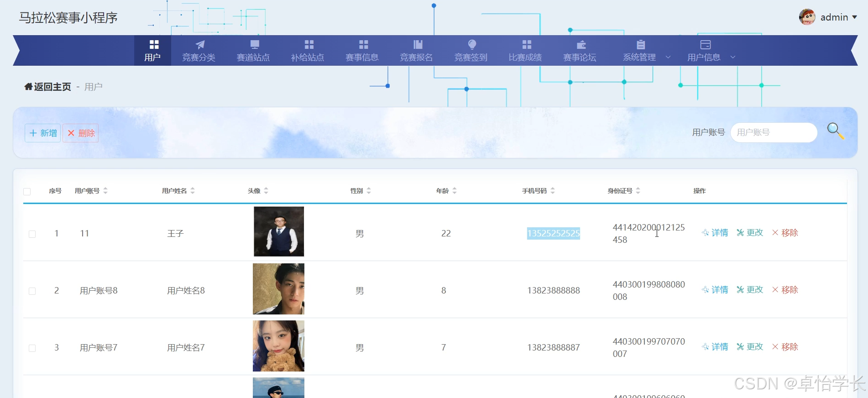Click the magnifying glass search icon

point(836,131)
